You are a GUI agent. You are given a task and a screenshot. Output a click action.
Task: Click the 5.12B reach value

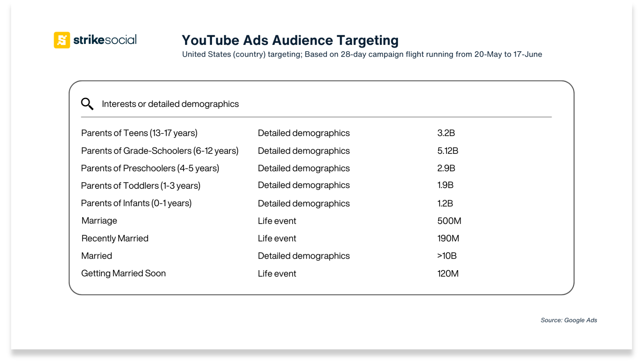[448, 151]
